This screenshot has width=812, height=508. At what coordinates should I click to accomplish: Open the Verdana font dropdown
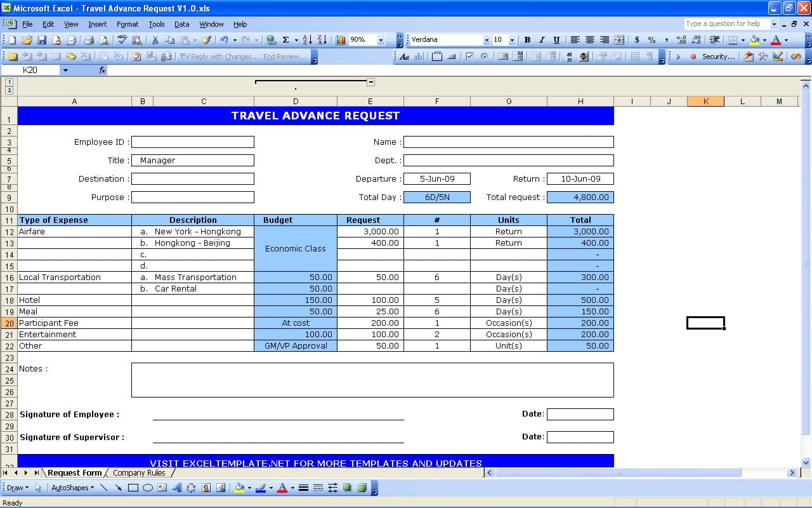[x=485, y=39]
